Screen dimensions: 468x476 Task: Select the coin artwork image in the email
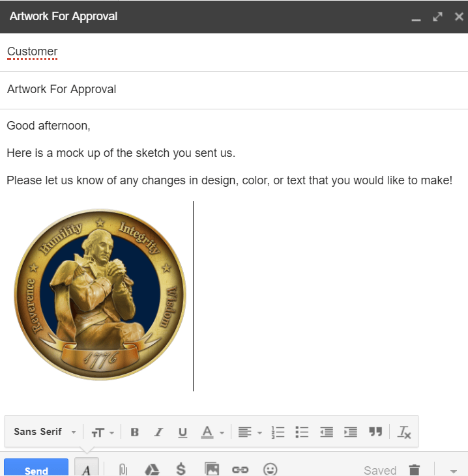pyautogui.click(x=100, y=295)
